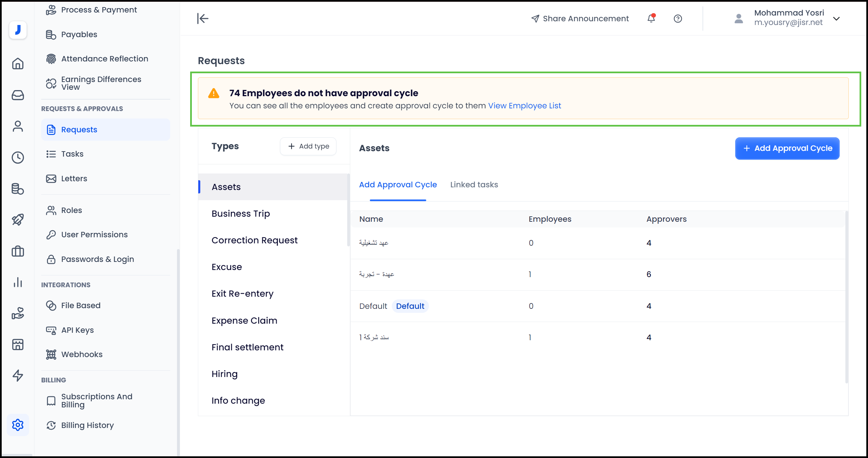
Task: Open the help question mark icon
Action: pyautogui.click(x=678, y=19)
